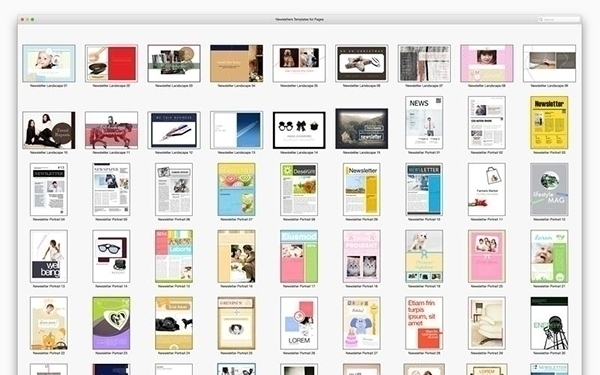
Task: Open Newsletter Portrait 23 purple heart template
Action: tap(111, 323)
